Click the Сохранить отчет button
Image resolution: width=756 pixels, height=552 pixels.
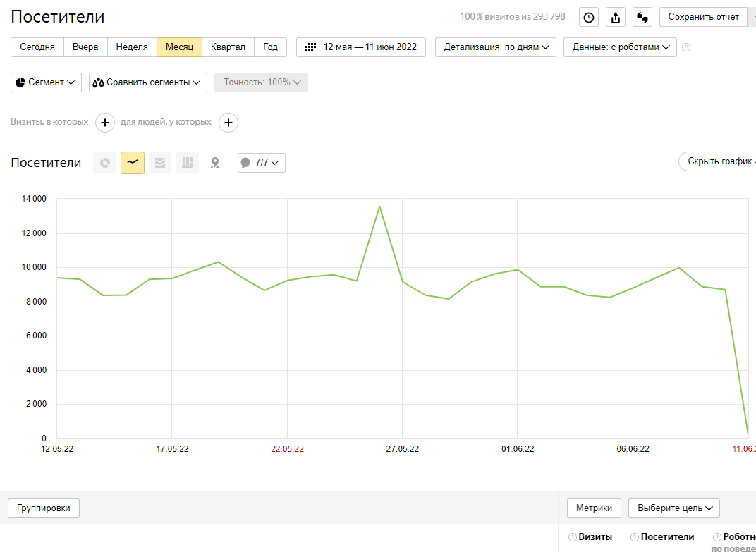(703, 17)
